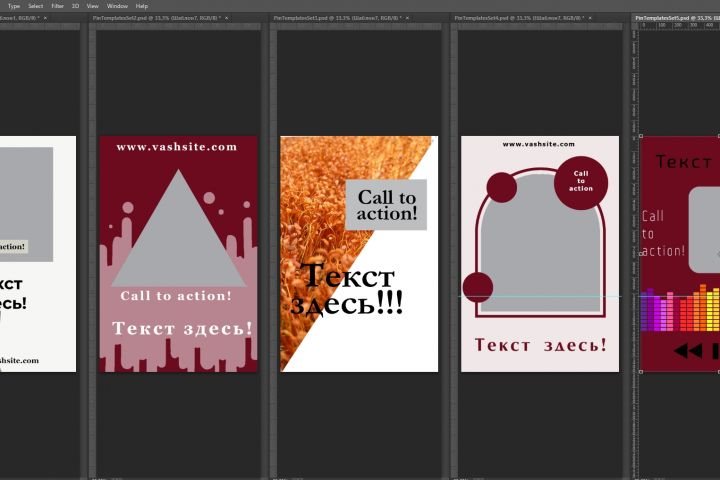This screenshot has height=480, width=720.
Task: Select the lower-left burgundy circle in Set4
Action: (478, 287)
